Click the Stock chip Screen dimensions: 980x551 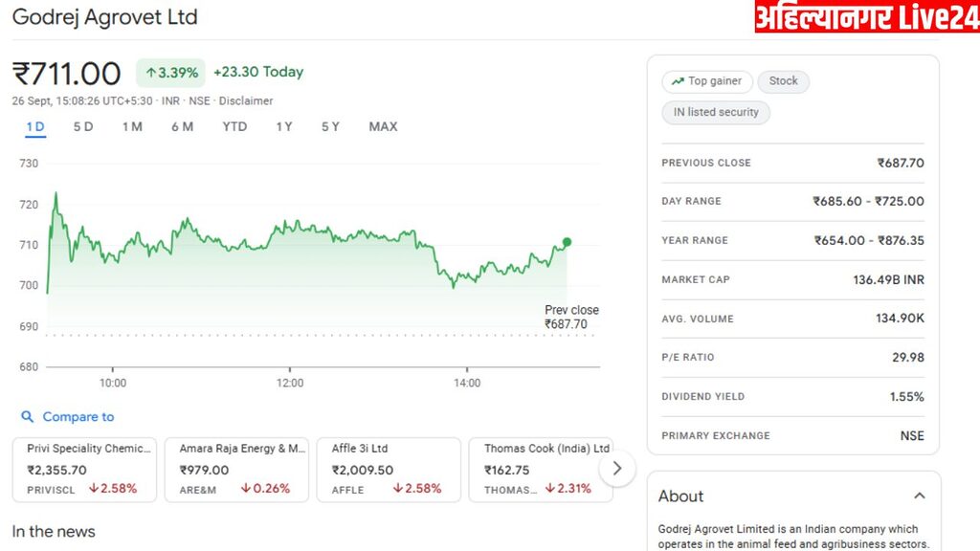tap(783, 81)
